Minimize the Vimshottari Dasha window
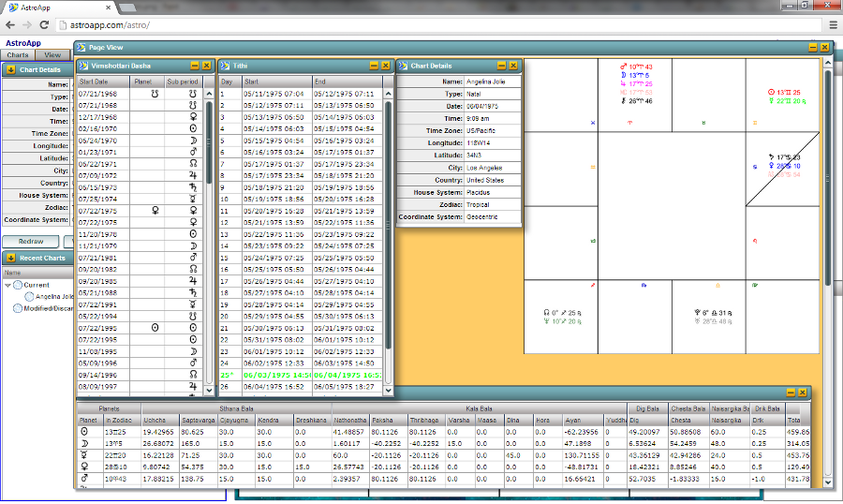 (x=194, y=66)
